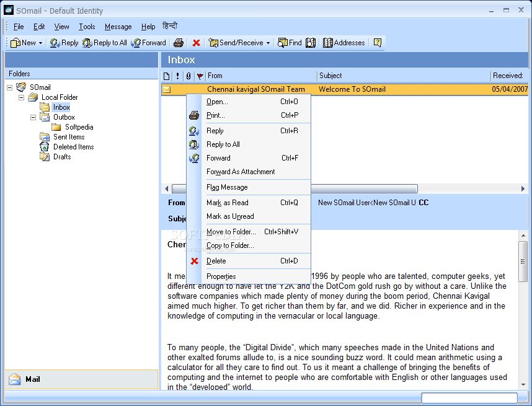Click the Reply to All toolbar button

tap(105, 43)
